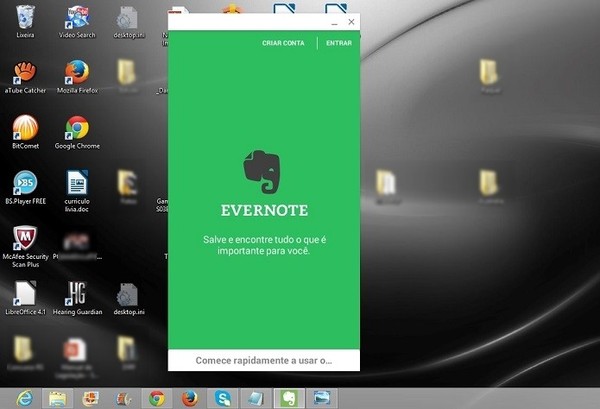Image resolution: width=600 pixels, height=409 pixels.
Task: Click the notepad taskbar icon beside Skype
Action: pos(256,399)
